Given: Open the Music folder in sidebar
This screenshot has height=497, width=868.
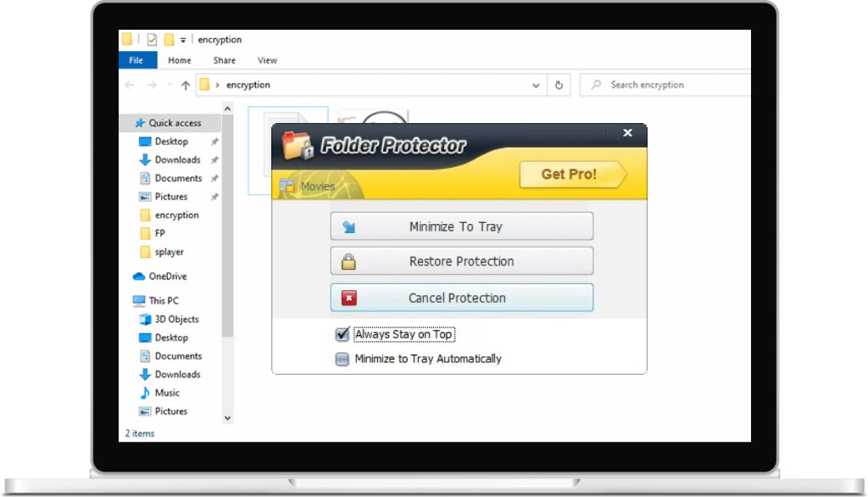Looking at the screenshot, I should pos(167,393).
